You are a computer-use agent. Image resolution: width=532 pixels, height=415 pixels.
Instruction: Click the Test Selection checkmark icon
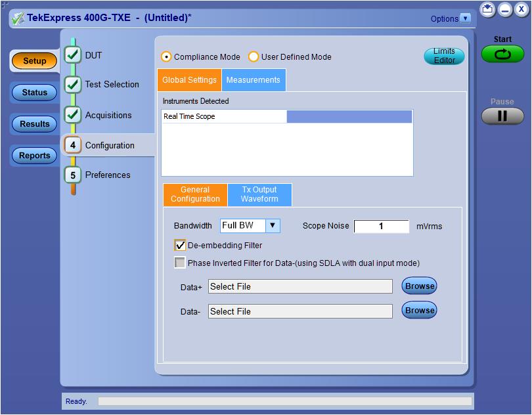pos(73,84)
